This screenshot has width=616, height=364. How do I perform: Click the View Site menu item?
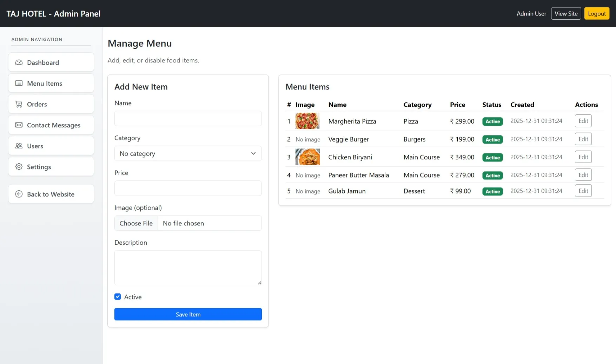pos(566,13)
